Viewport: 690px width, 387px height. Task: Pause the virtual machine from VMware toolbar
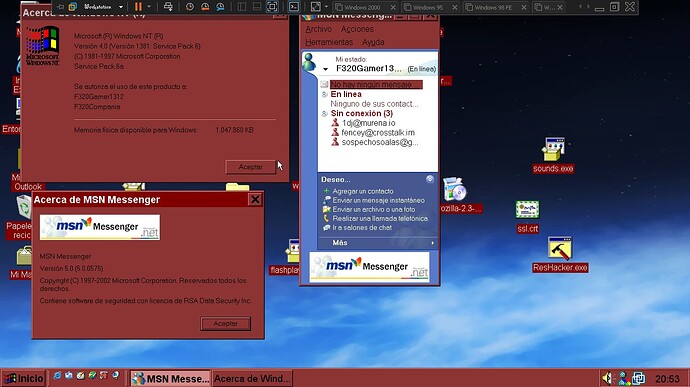(x=138, y=7)
